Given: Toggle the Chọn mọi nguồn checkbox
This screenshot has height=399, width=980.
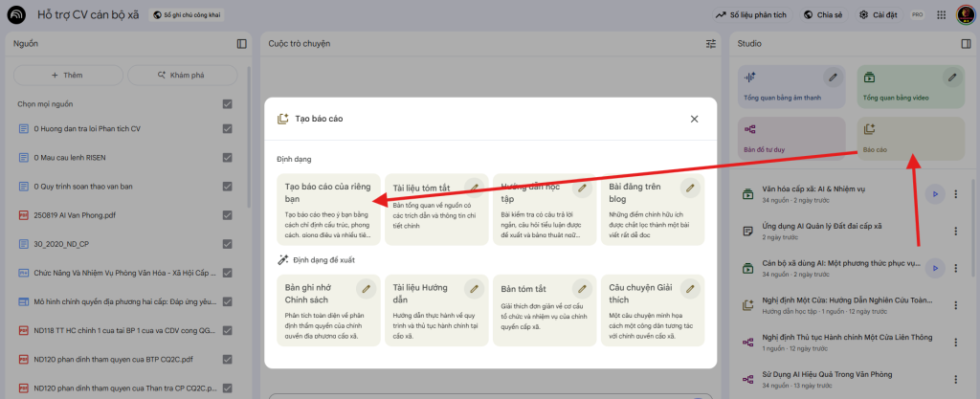Looking at the screenshot, I should 227,104.
